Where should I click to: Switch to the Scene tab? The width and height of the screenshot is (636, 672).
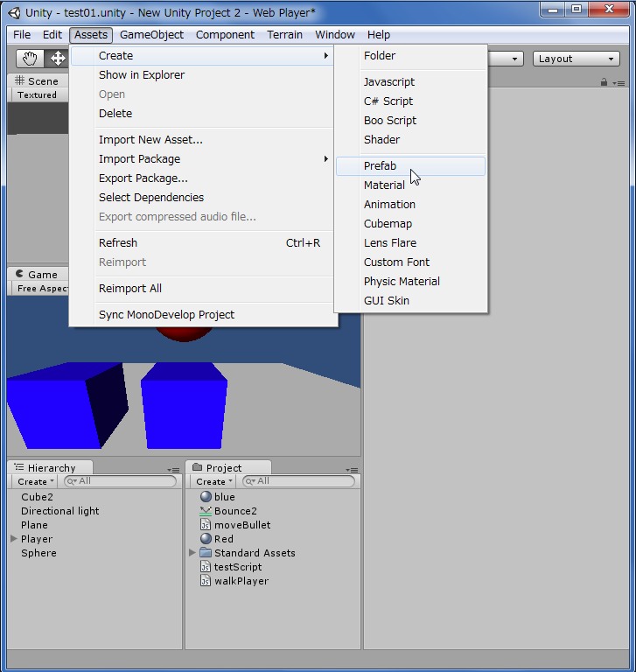(x=38, y=81)
